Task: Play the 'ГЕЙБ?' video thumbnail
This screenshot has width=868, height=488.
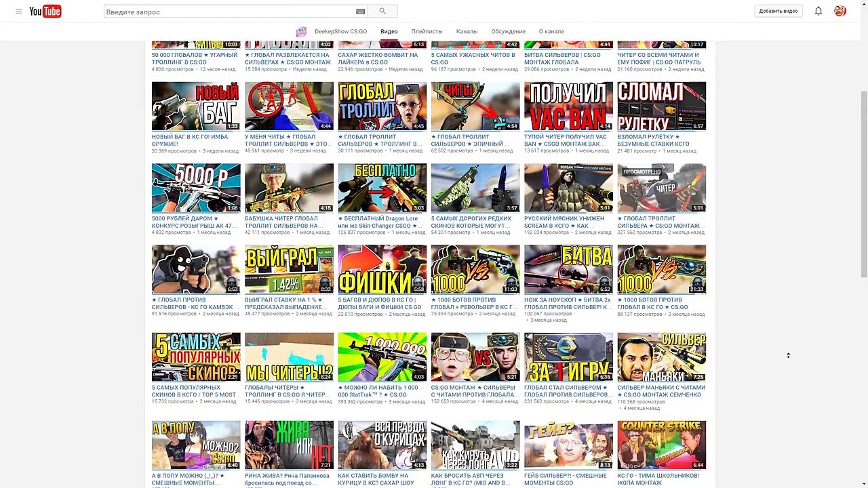Action: click(568, 445)
